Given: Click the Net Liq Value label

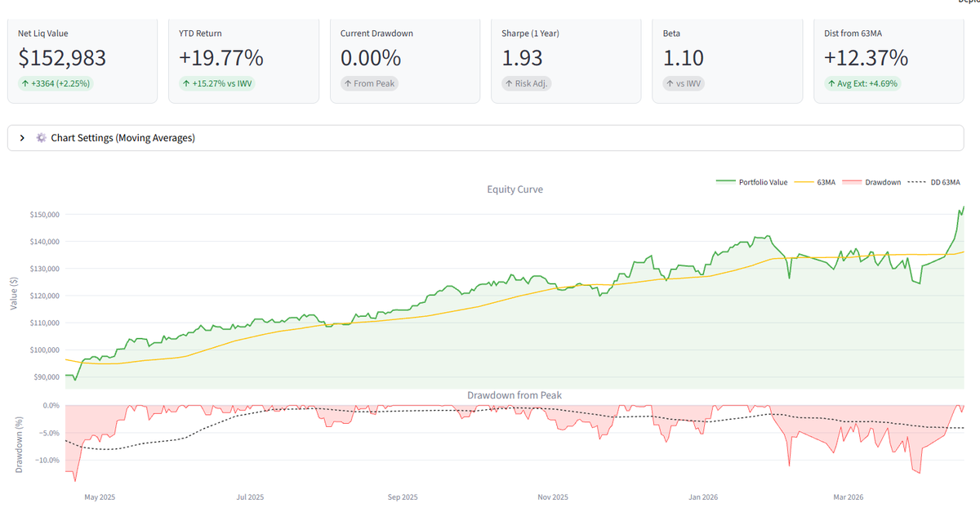Looking at the screenshot, I should click(x=43, y=33).
